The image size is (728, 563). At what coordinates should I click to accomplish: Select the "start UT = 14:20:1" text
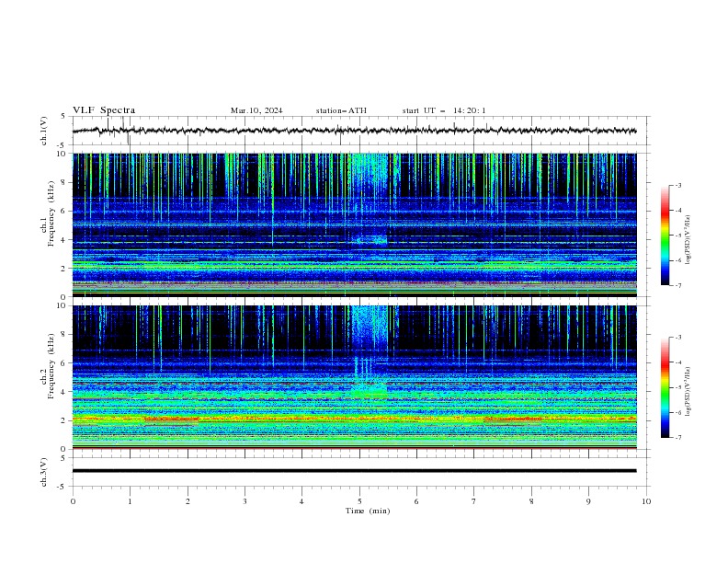pyautogui.click(x=444, y=110)
